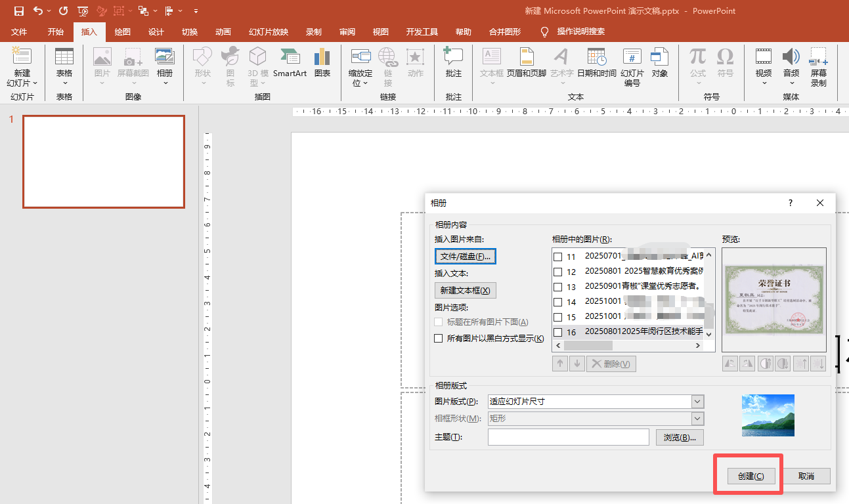Expand the 视频 dropdown arrow
The width and height of the screenshot is (849, 504).
(x=763, y=83)
